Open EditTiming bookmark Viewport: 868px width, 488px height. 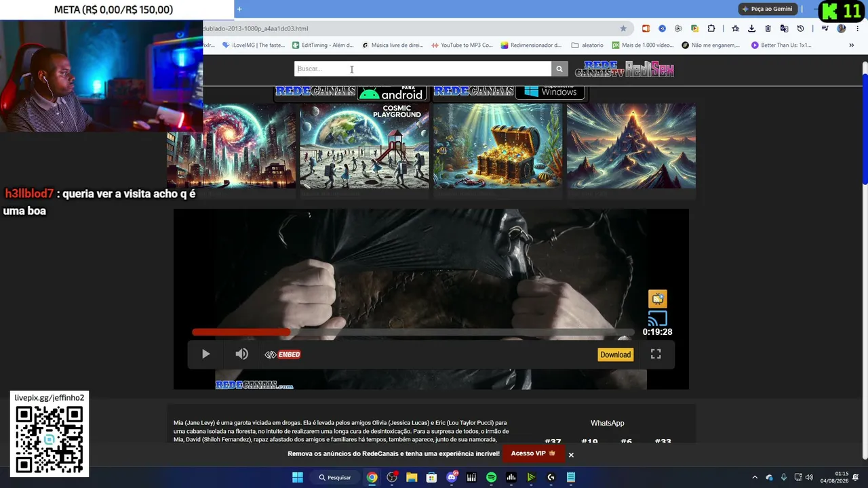pos(323,45)
